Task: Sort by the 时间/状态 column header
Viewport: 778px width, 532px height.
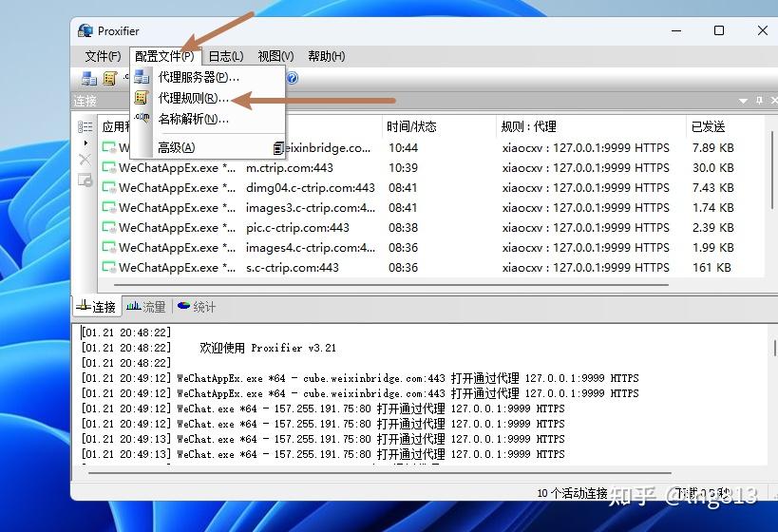Action: 439,126
